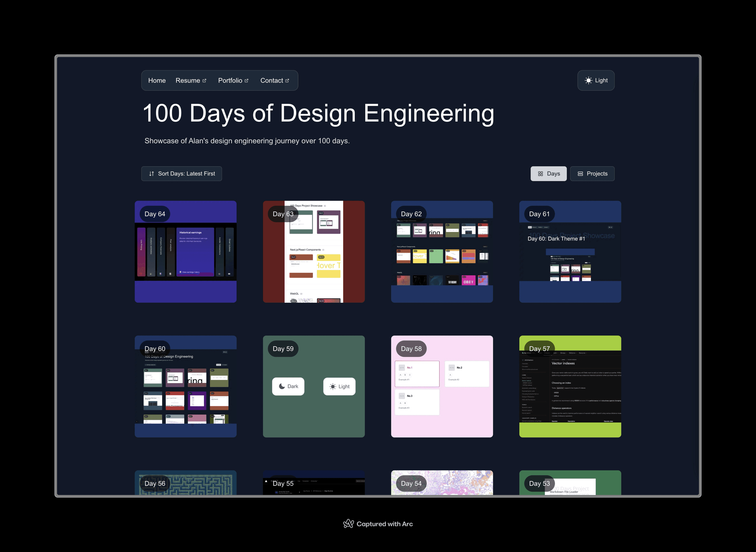Toggle Sort Days: Latest First button
The width and height of the screenshot is (756, 552).
[182, 174]
